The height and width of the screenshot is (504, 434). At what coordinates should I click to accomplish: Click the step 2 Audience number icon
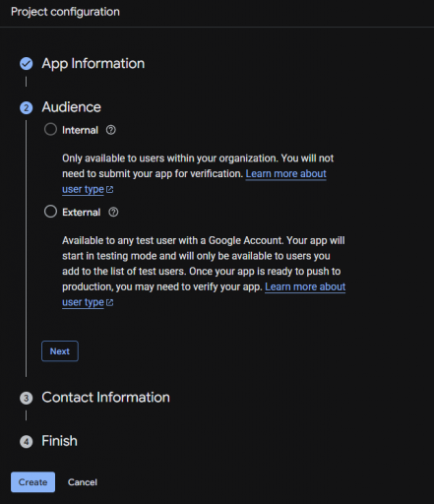point(27,107)
